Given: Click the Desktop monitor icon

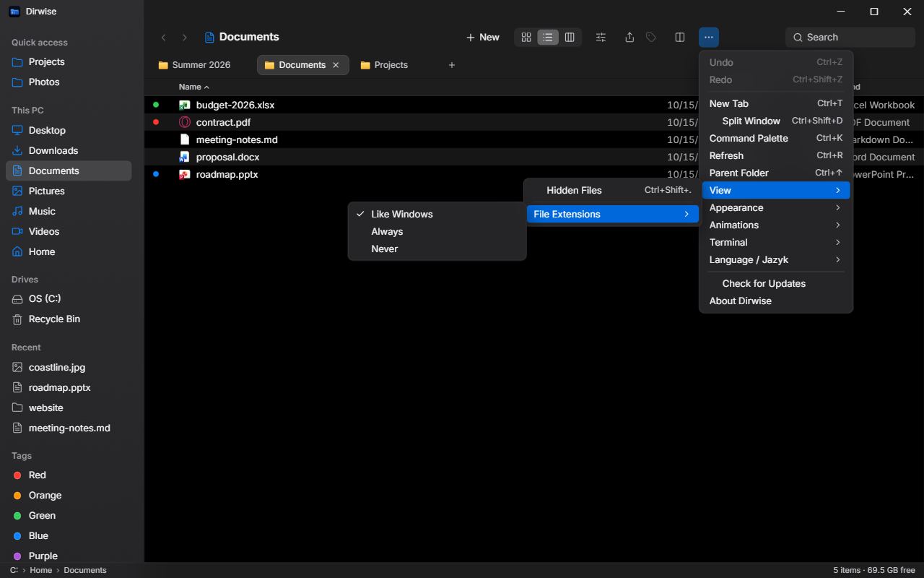Looking at the screenshot, I should 17,130.
